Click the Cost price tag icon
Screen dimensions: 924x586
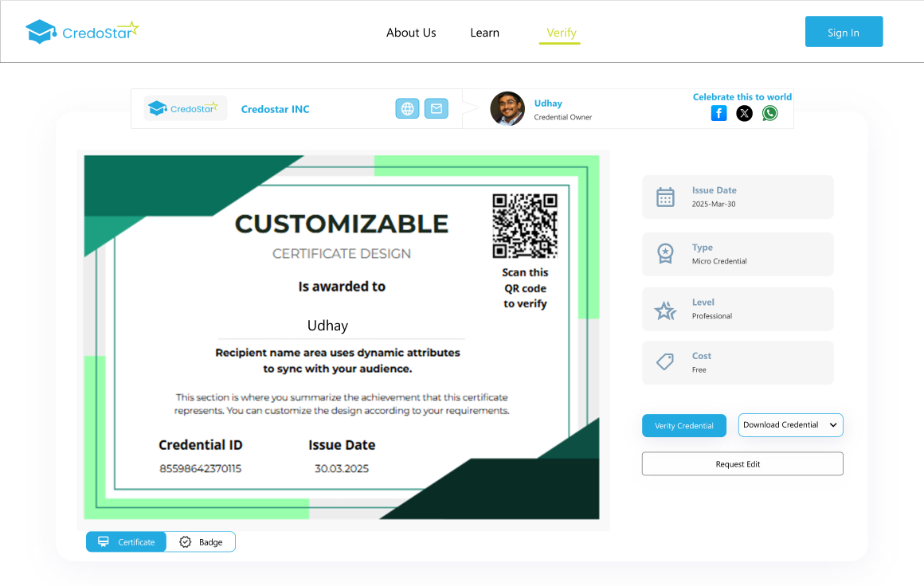pyautogui.click(x=665, y=362)
